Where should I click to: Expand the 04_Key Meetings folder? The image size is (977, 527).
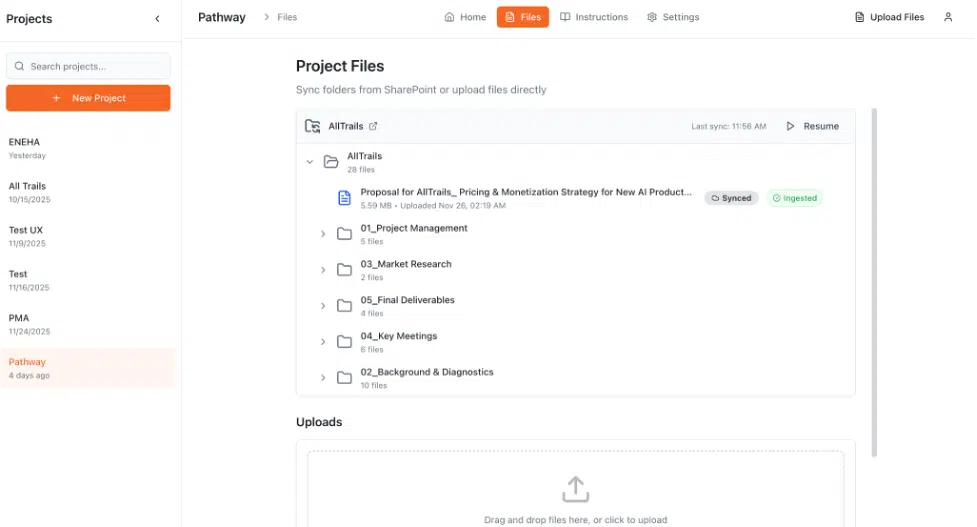pyautogui.click(x=323, y=342)
